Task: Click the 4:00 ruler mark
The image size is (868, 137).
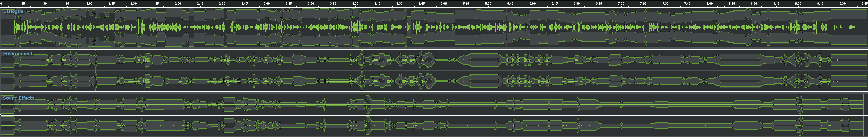Action: pos(355,4)
